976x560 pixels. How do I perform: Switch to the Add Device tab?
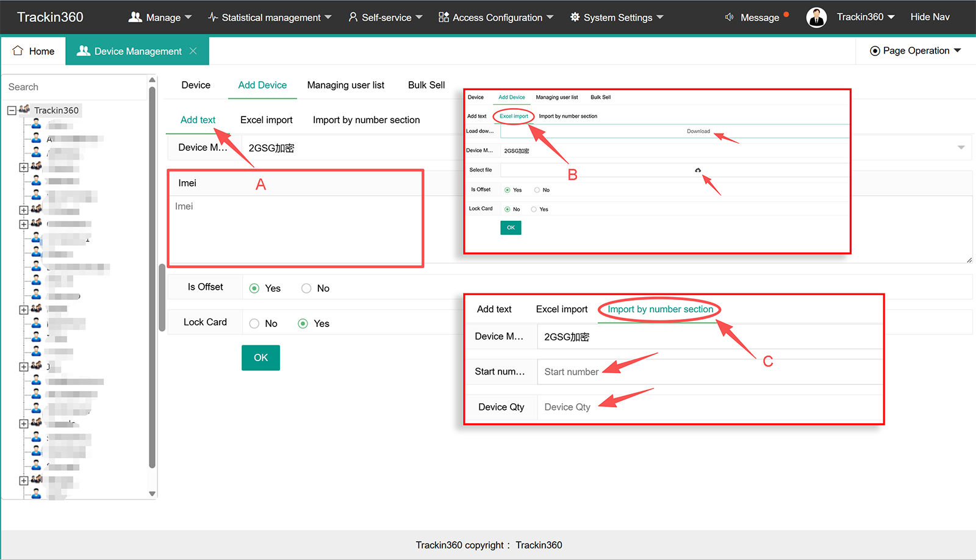point(262,85)
